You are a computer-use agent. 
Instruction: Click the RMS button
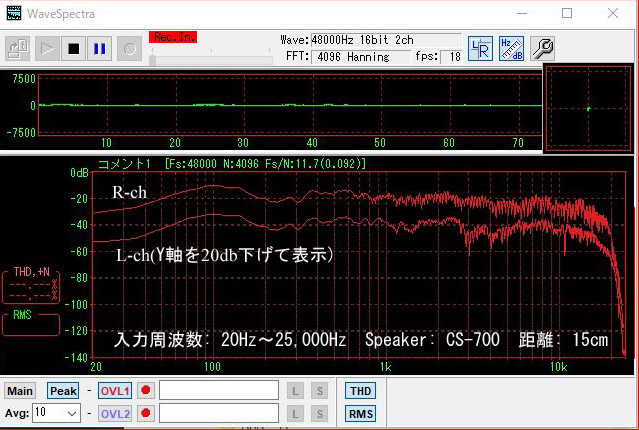(360, 413)
